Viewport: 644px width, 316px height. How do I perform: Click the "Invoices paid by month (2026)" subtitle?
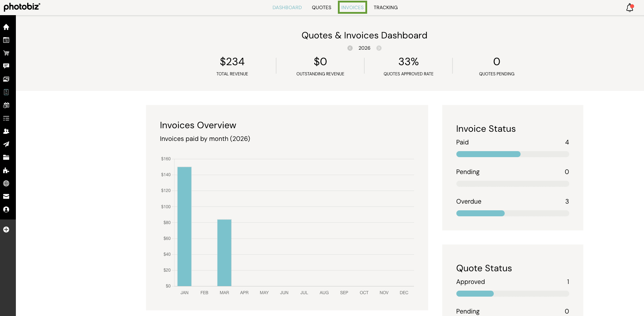click(x=205, y=139)
